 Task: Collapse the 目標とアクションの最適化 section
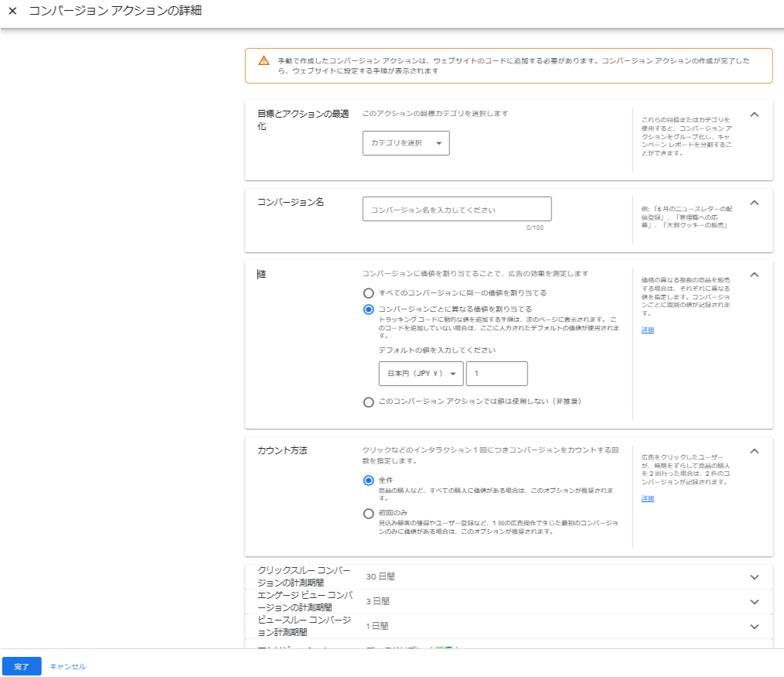point(755,115)
